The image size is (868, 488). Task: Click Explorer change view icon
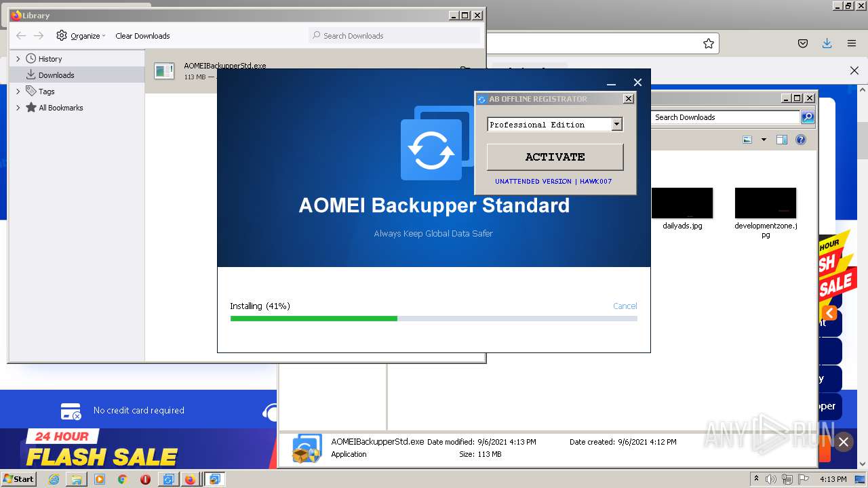click(x=747, y=140)
